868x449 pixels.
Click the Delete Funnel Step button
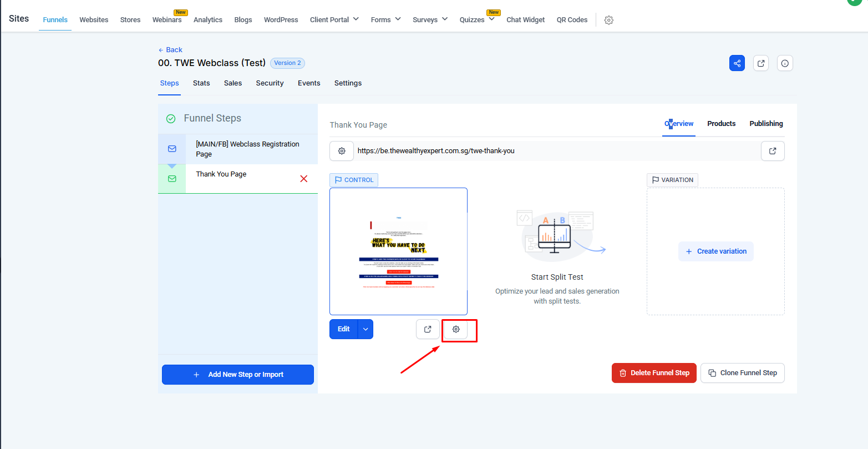(x=654, y=373)
